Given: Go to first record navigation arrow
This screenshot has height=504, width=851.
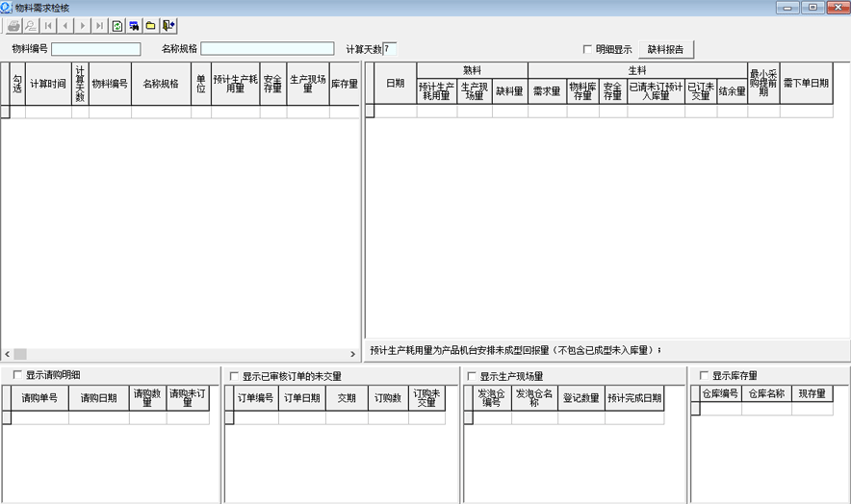Looking at the screenshot, I should coord(48,26).
